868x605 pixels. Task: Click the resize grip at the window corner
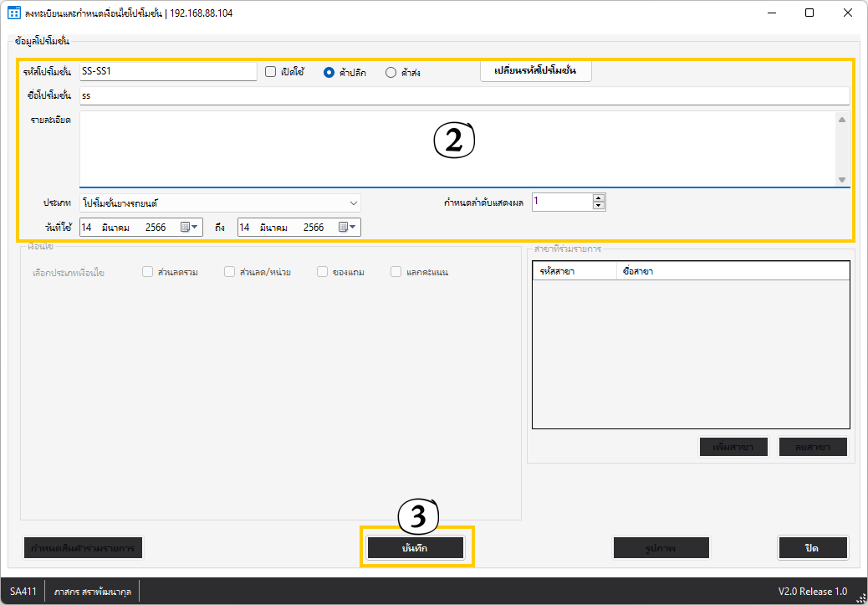[x=860, y=597]
